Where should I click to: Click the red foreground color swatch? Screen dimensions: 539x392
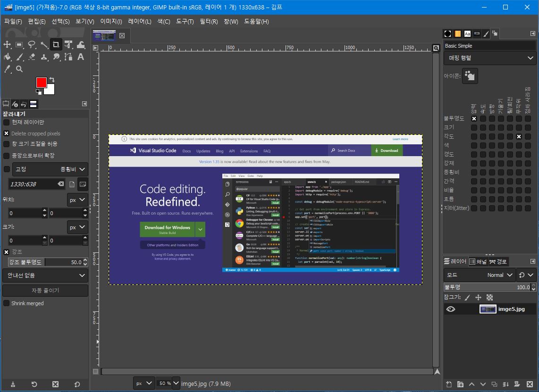point(42,83)
